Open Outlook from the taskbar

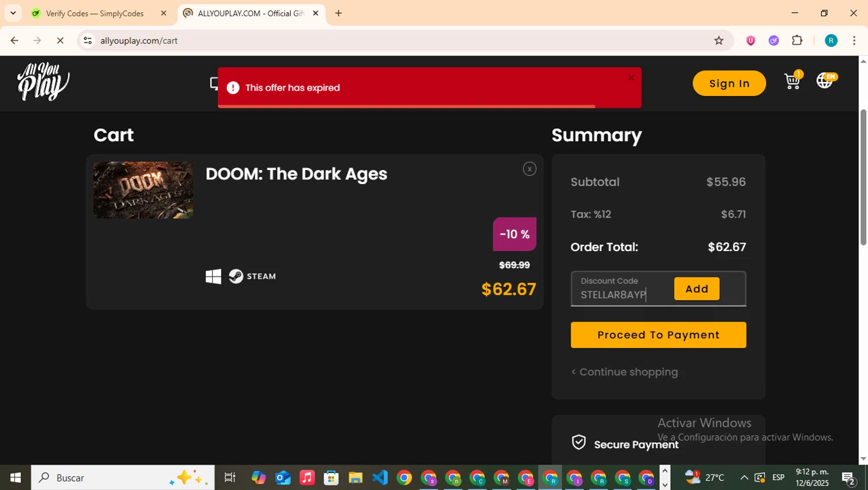coord(283,477)
